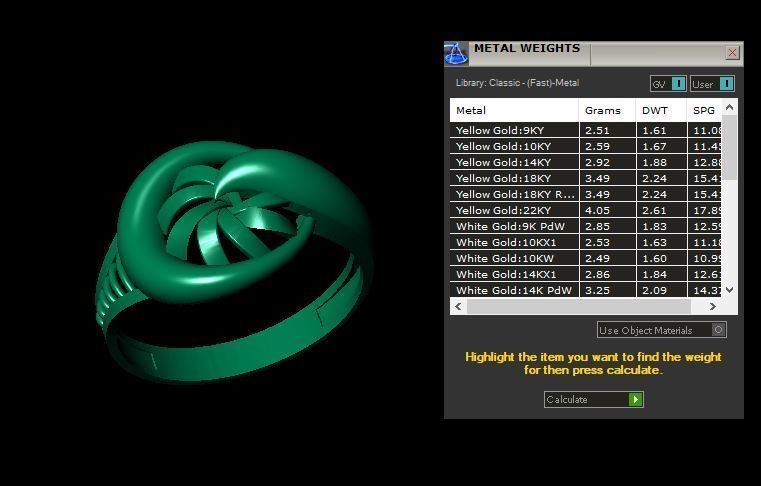Select the Yellow Gold:22KY row
The height and width of the screenshot is (486, 761).
coord(586,210)
